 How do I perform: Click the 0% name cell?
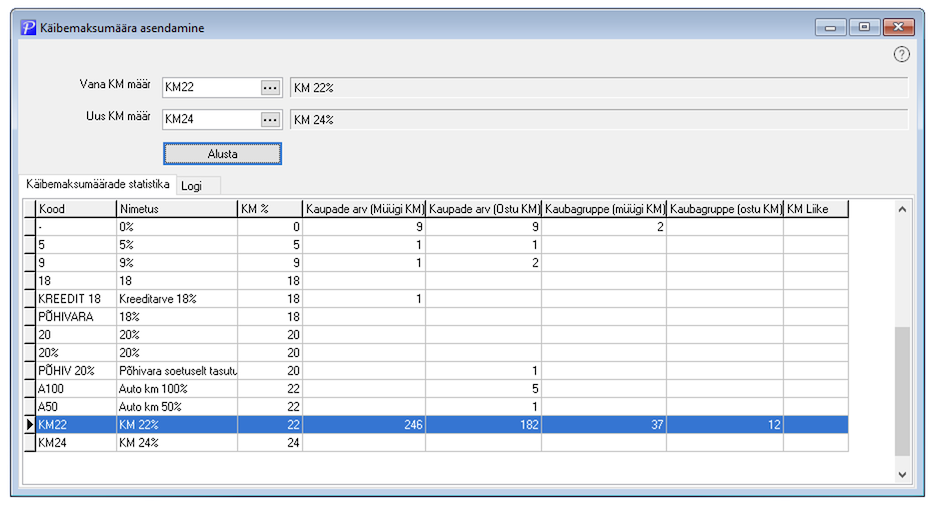click(x=177, y=227)
